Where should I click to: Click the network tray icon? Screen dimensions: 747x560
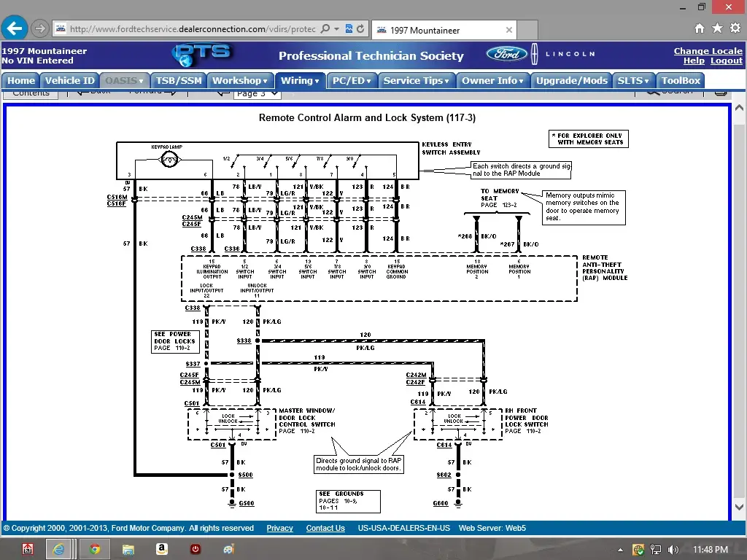coord(656,550)
